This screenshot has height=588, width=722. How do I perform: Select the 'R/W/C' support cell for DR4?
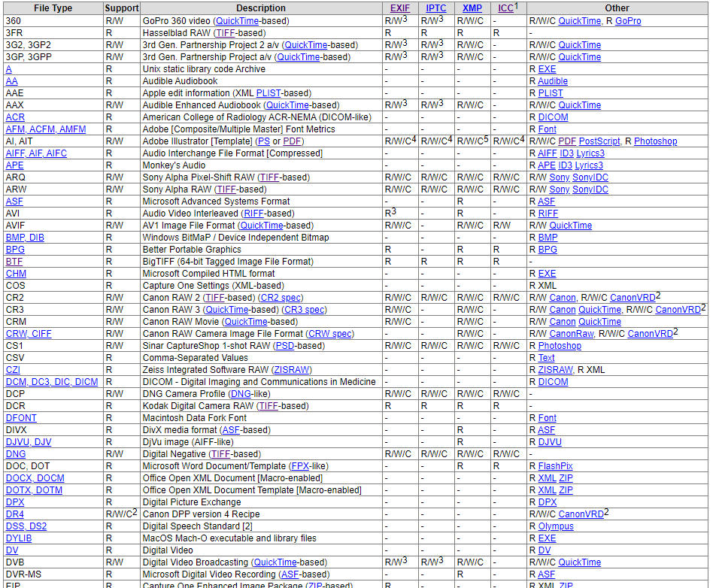pos(122,514)
